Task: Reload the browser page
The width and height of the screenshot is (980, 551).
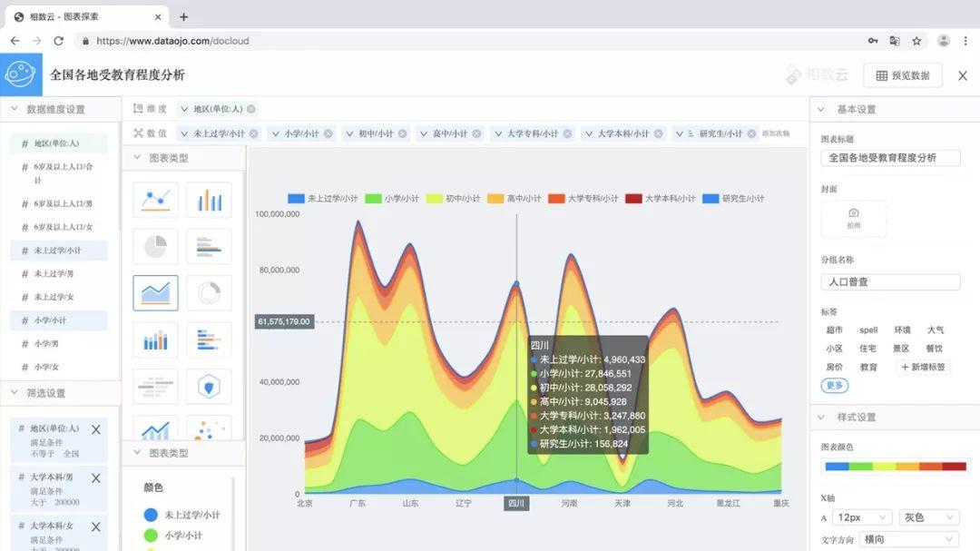Action: tap(59, 41)
